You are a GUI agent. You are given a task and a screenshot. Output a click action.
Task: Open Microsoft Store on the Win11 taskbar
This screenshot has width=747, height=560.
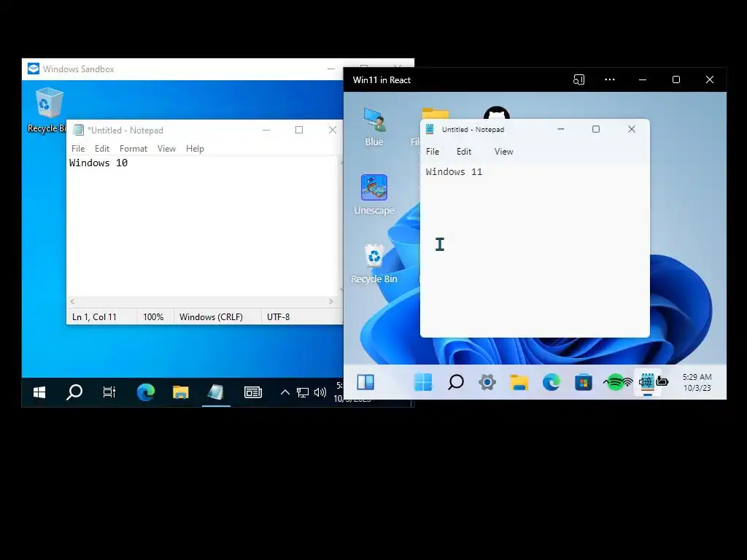pyautogui.click(x=583, y=382)
